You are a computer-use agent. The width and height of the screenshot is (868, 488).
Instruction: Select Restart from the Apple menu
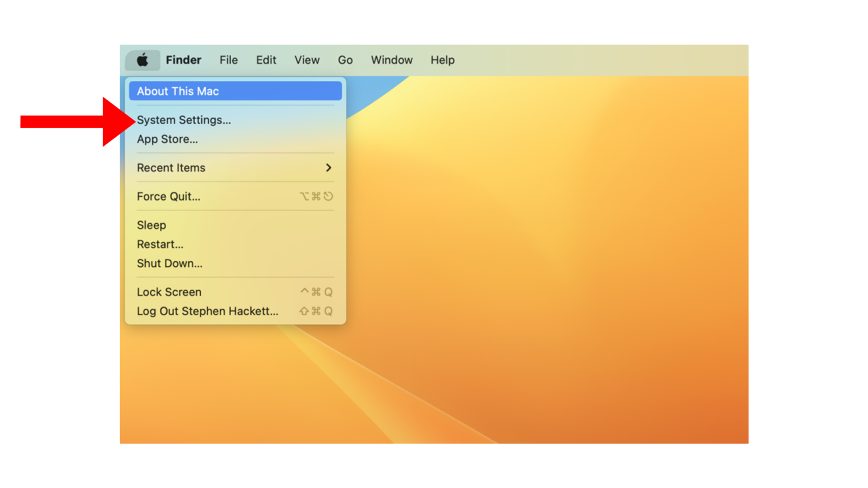(x=160, y=245)
